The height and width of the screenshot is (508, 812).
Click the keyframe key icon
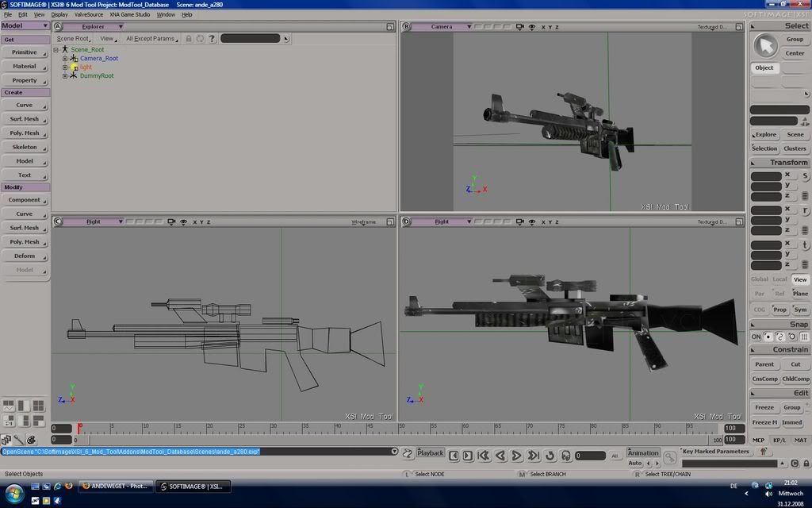click(669, 457)
